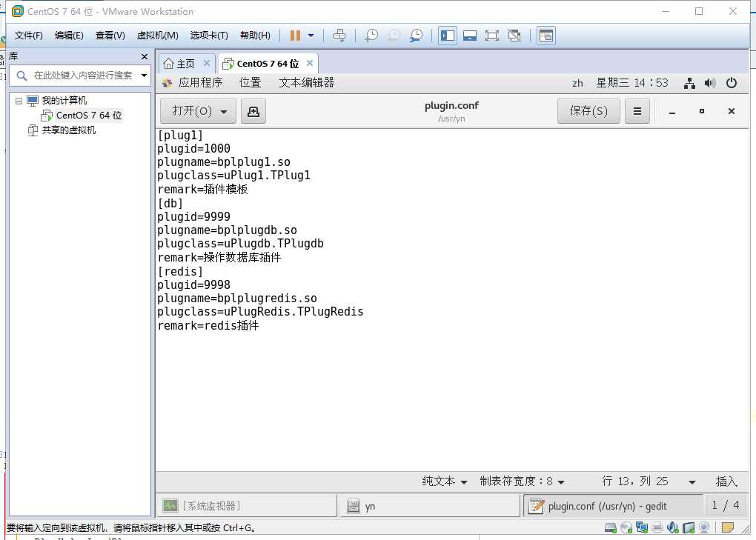
Task: Click the webcam device status icon
Action: point(704,527)
